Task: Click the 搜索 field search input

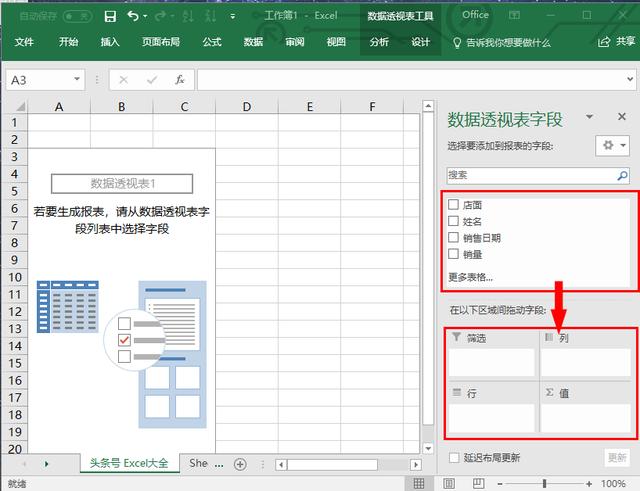Action: (x=530, y=174)
